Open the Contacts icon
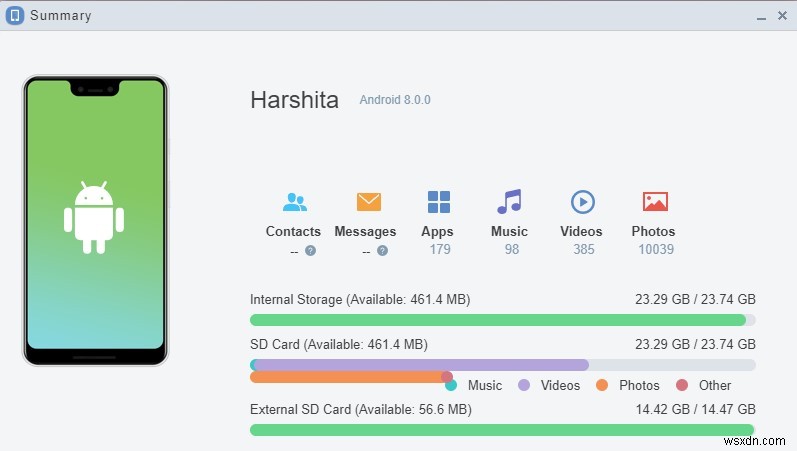Viewport: 797px width, 451px height. coord(294,202)
